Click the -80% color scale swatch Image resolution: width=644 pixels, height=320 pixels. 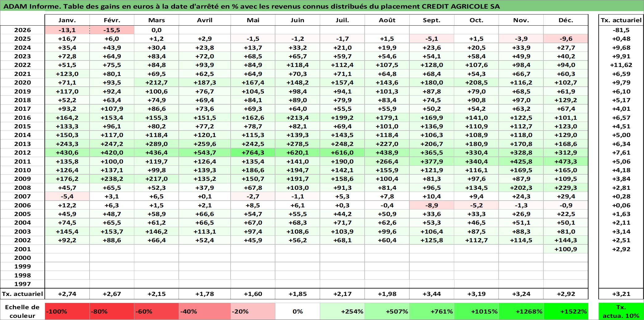[112, 311]
